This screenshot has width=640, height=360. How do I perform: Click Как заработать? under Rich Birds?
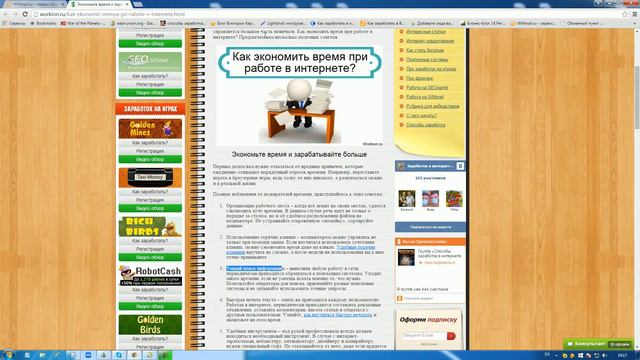tap(150, 241)
